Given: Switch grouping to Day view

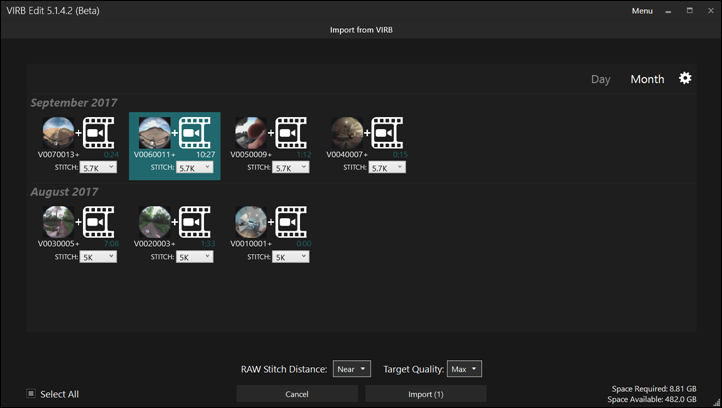Looking at the screenshot, I should tap(600, 79).
